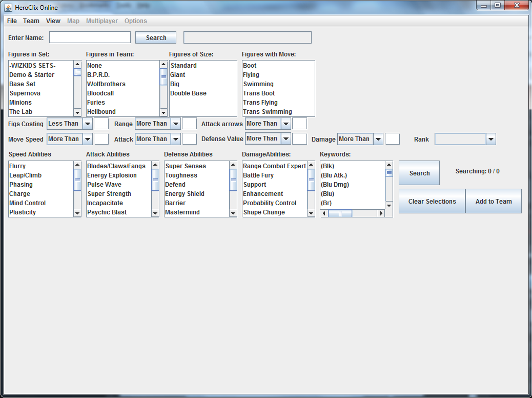Image resolution: width=532 pixels, height=398 pixels.
Task: Click the Defense Value number field
Action: pyautogui.click(x=300, y=138)
